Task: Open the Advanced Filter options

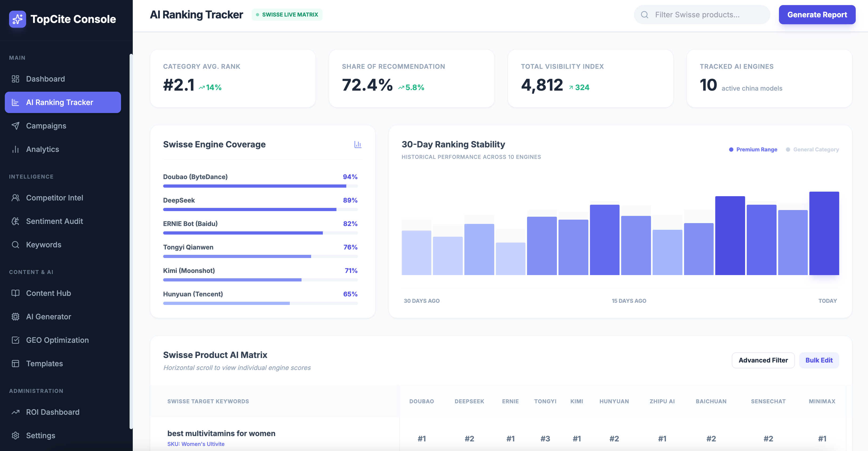Action: [x=763, y=360]
